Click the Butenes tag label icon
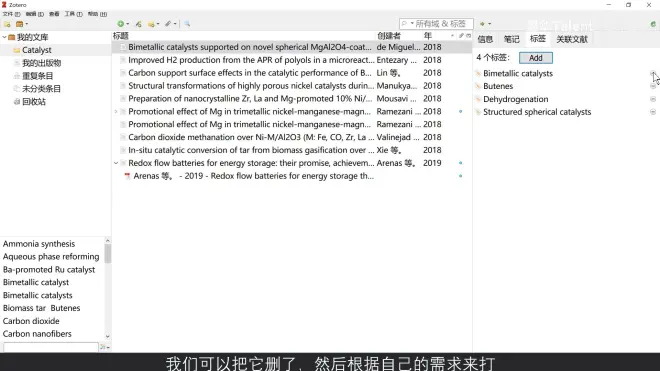This screenshot has height=371, width=660. tap(478, 86)
